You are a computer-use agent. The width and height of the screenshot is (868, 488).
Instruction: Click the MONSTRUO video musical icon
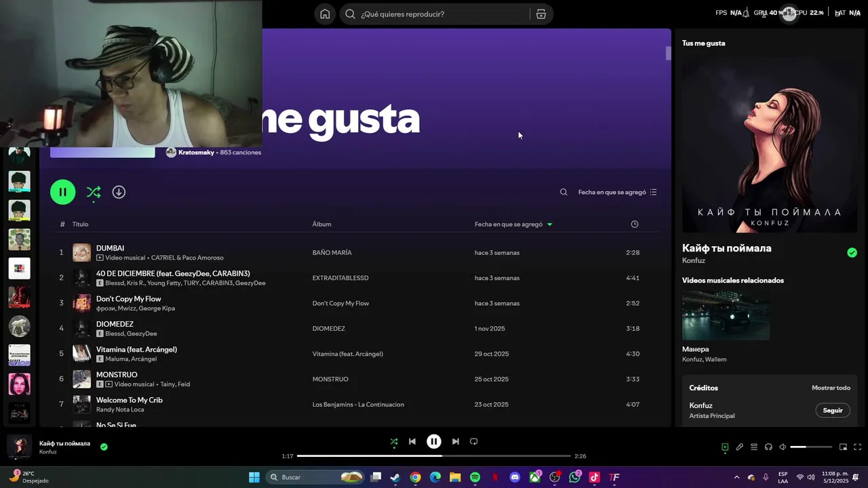(x=108, y=384)
